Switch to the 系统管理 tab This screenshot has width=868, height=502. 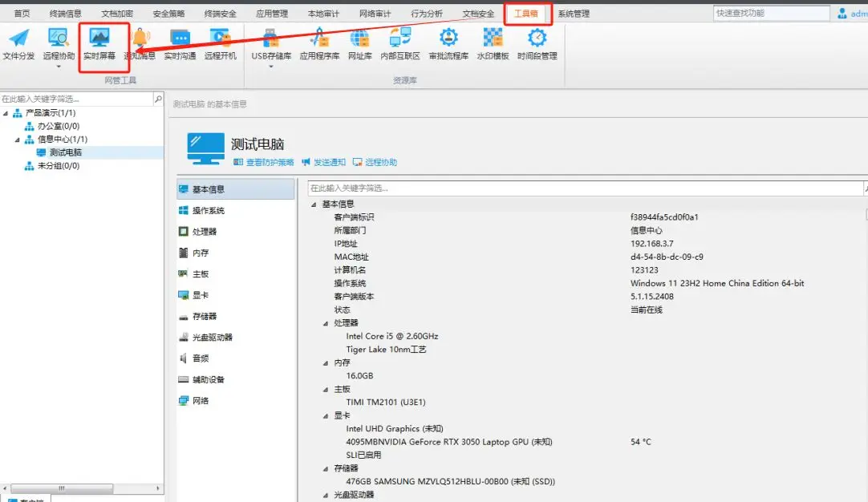click(x=573, y=14)
